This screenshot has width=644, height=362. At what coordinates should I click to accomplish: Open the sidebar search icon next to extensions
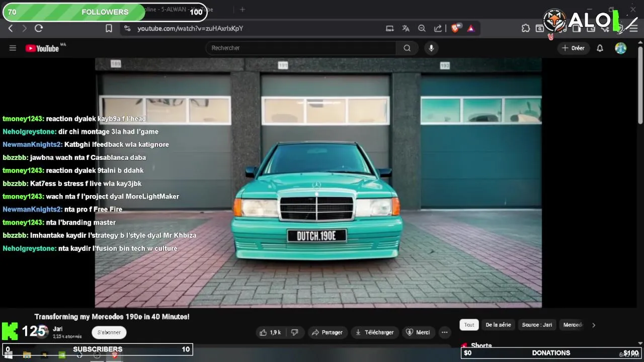coord(539,29)
